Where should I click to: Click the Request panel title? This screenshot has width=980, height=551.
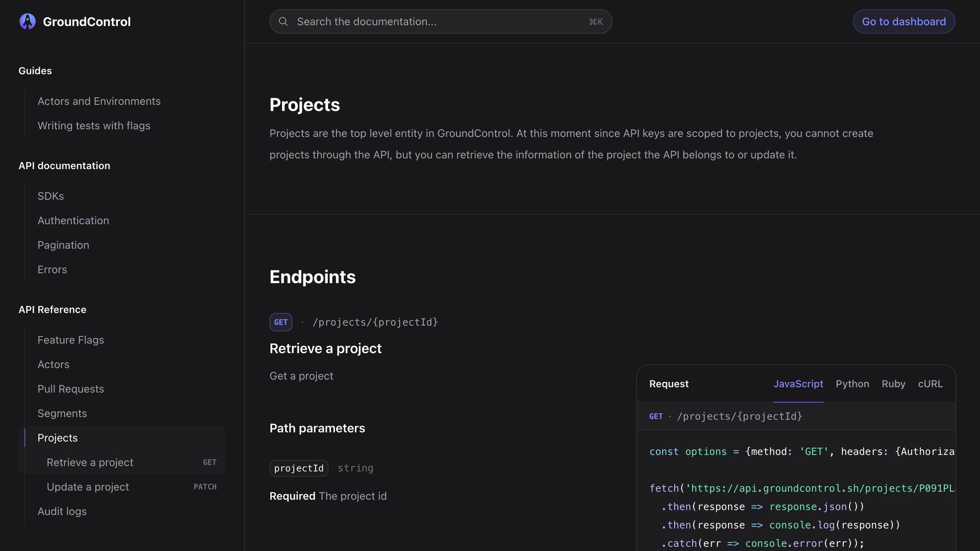click(x=669, y=384)
